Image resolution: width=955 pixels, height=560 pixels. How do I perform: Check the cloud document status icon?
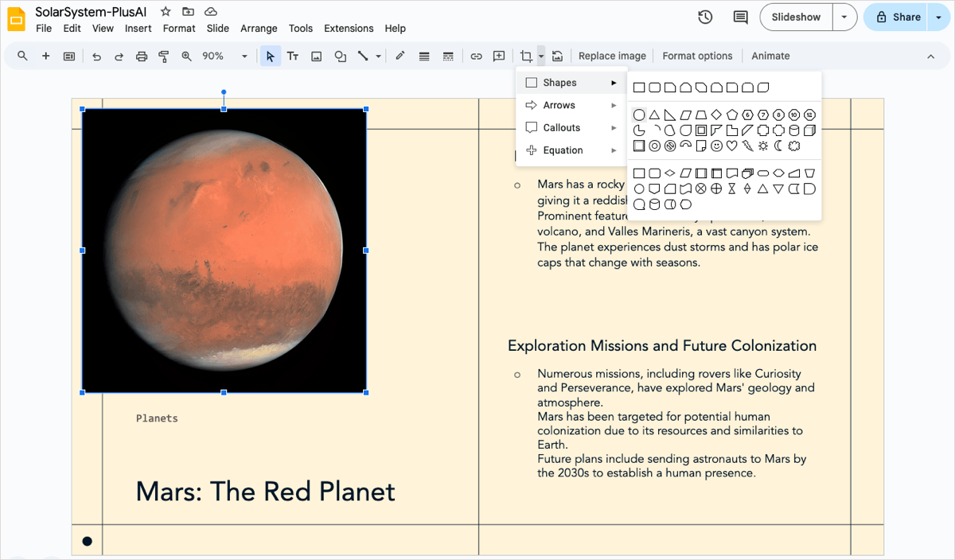[211, 11]
